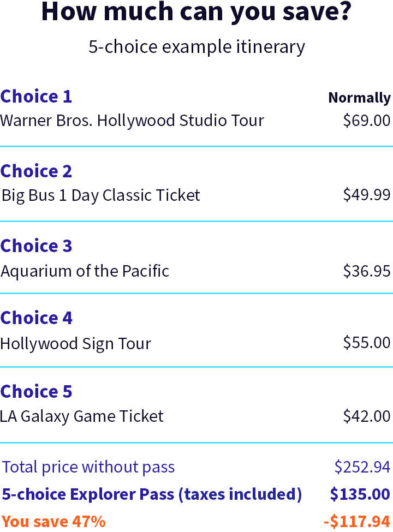Click the Choice 2 heading

(36, 171)
